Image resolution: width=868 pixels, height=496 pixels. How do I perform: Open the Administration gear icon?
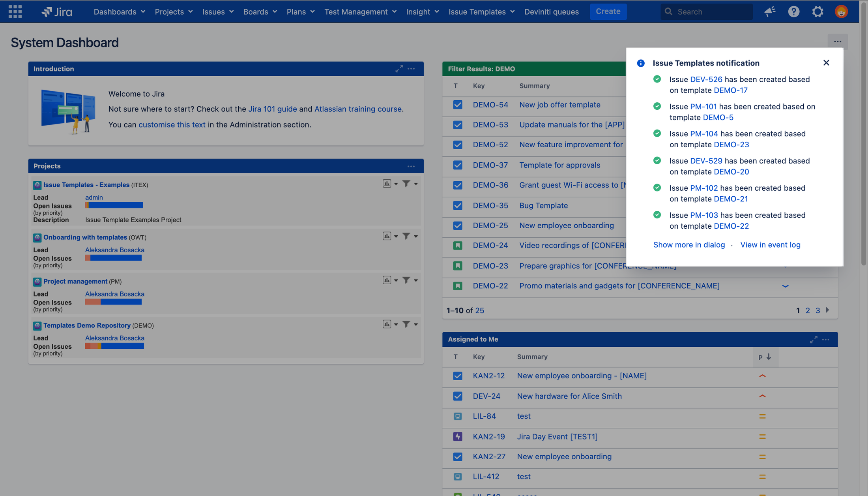pos(817,11)
